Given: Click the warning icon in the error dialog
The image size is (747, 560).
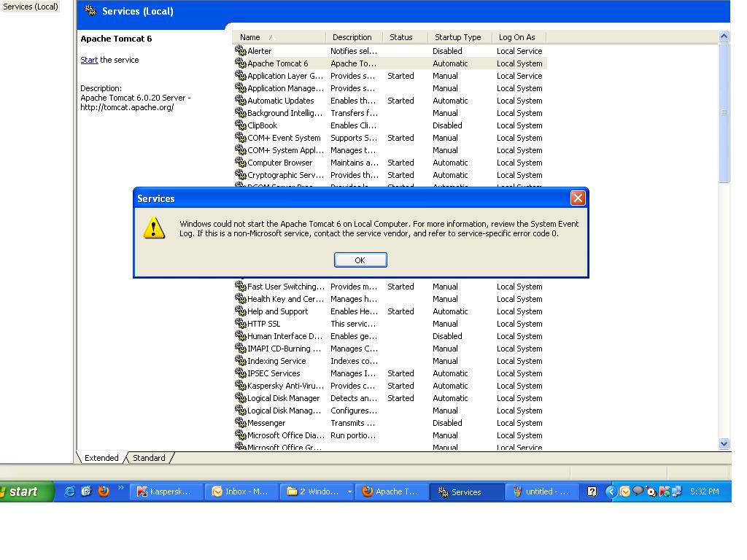Looking at the screenshot, I should coord(154,228).
